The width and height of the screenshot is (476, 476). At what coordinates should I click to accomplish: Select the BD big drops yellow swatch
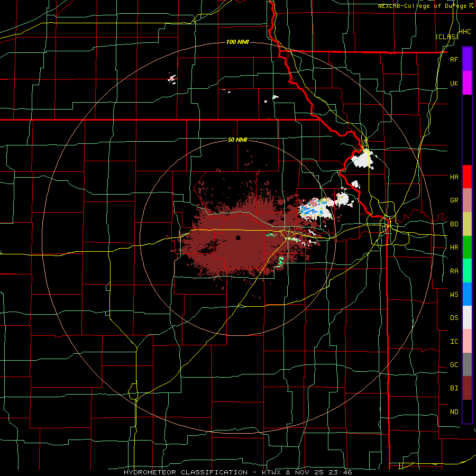click(467, 224)
